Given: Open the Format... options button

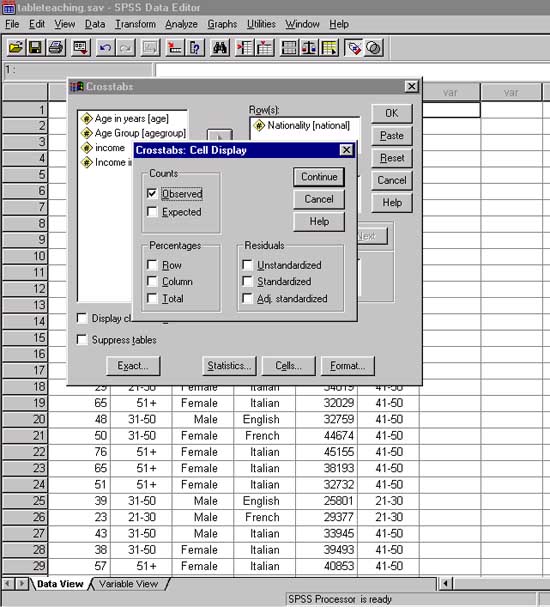Looking at the screenshot, I should 348,366.
